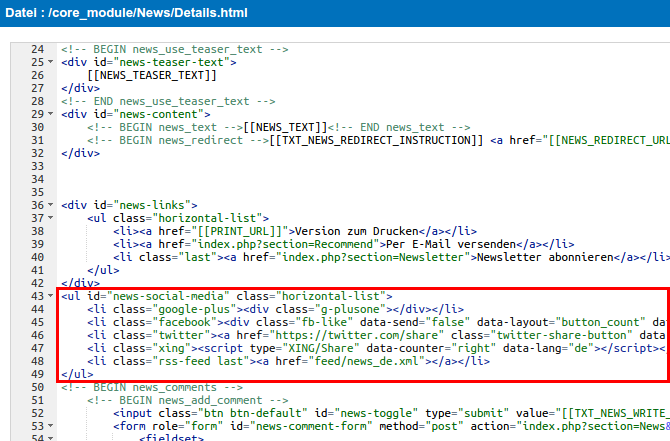Click the "END news_text" comment

point(399,127)
